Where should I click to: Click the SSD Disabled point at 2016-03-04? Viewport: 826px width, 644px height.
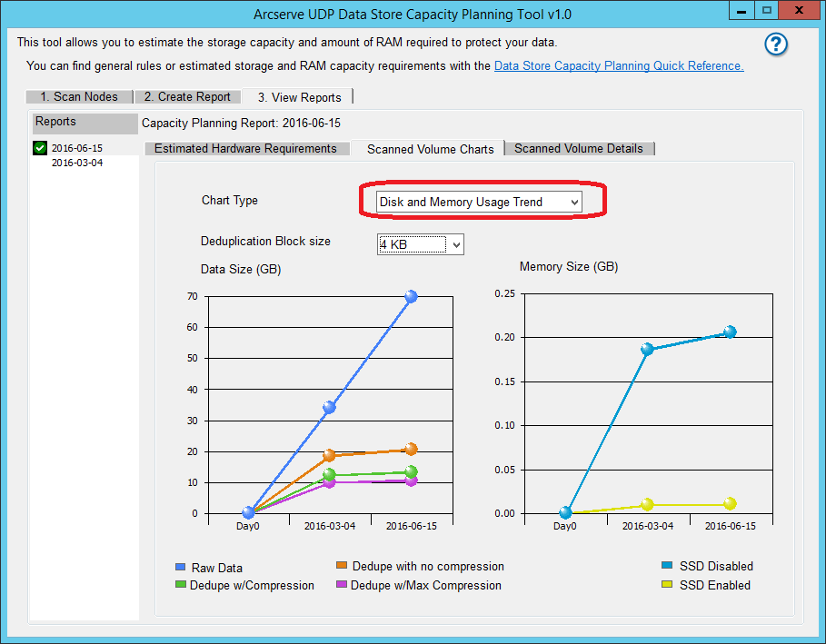pos(647,349)
